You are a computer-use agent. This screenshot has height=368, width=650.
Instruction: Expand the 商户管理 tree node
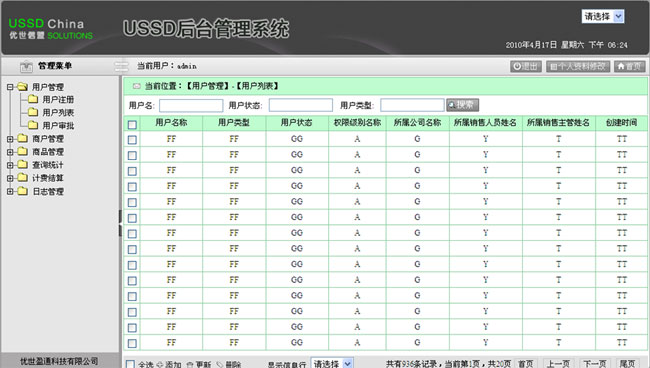[x=10, y=139]
